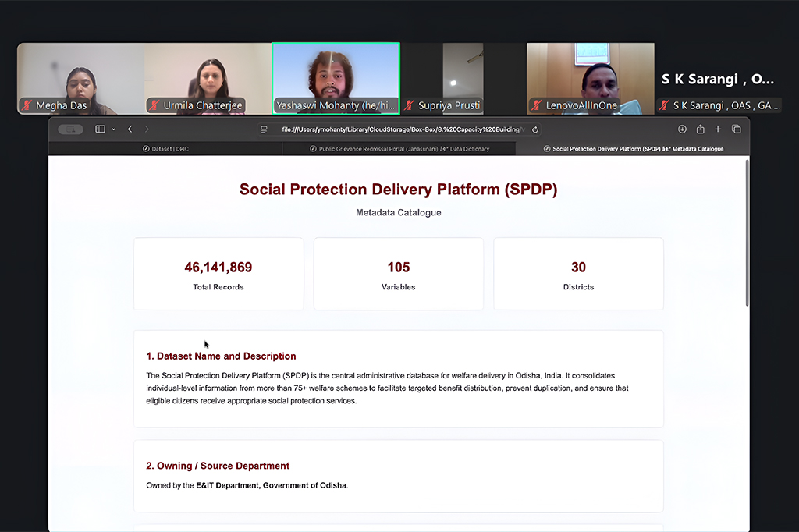Click the Share icon in Safari toolbar
The image size is (799, 532).
point(700,129)
